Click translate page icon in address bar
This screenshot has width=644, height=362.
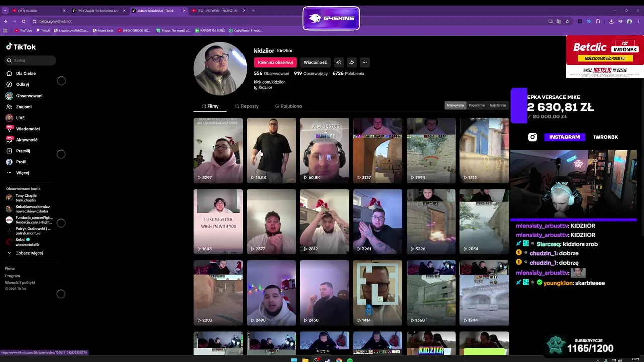click(559, 21)
